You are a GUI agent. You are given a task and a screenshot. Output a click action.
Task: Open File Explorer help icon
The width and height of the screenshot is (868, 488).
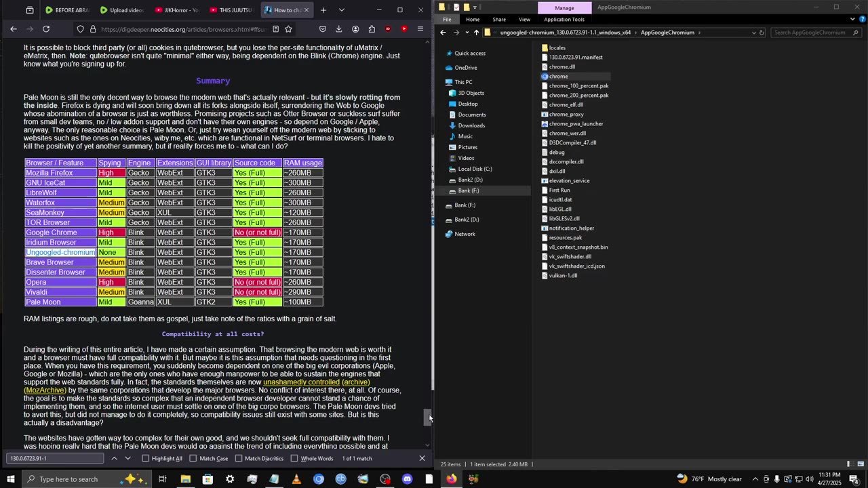tap(861, 19)
